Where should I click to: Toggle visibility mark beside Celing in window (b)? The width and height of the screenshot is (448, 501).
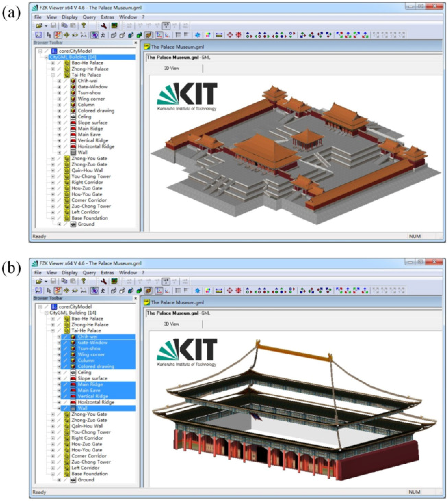(x=66, y=372)
